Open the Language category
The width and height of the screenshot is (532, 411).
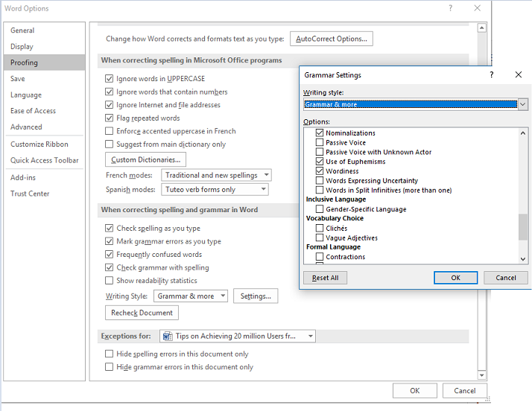(45, 95)
